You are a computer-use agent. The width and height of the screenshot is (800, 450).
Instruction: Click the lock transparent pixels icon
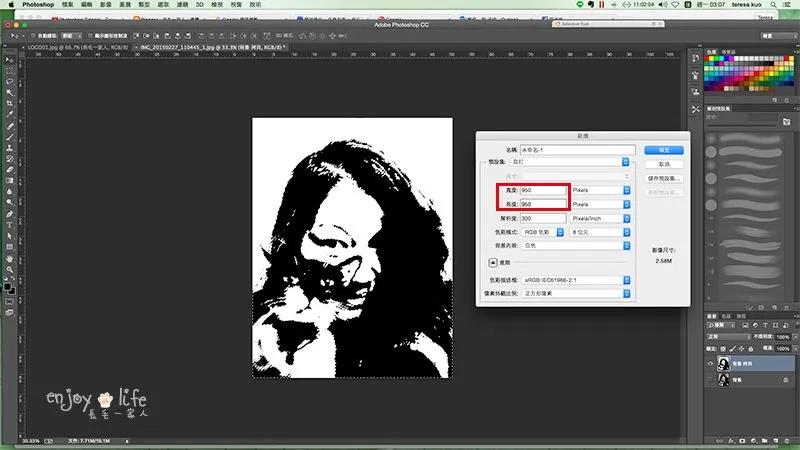[723, 349]
